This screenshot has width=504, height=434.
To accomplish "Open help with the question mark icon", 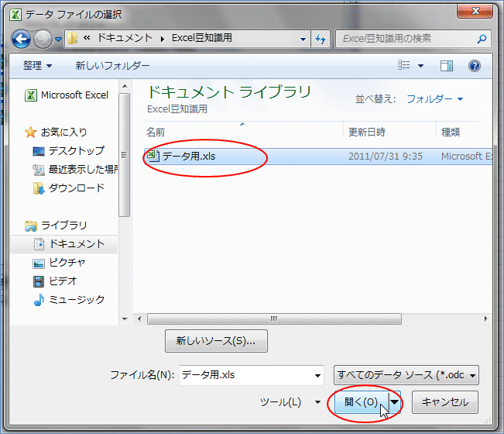I will pyautogui.click(x=474, y=66).
